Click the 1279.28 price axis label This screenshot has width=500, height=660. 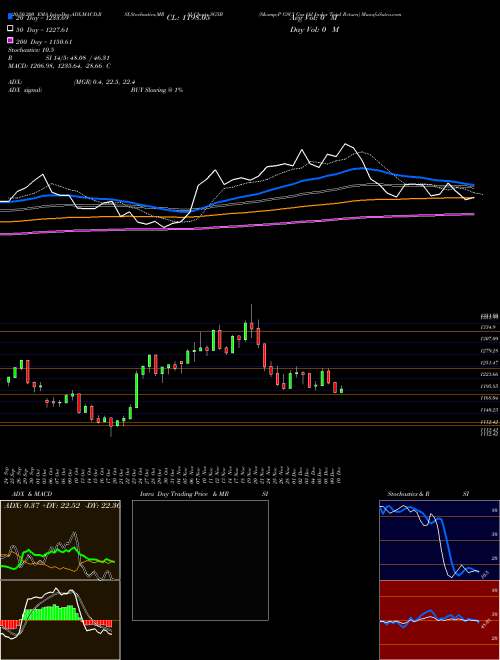click(490, 351)
